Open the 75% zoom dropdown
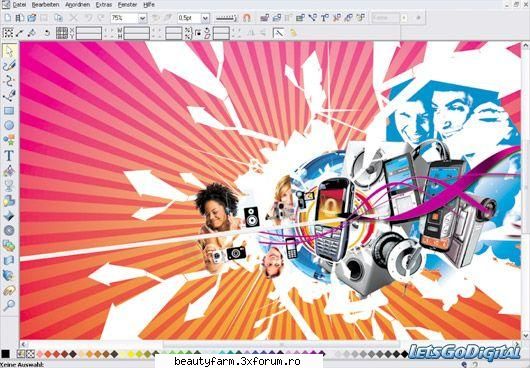This screenshot has height=368, width=530. pyautogui.click(x=143, y=18)
